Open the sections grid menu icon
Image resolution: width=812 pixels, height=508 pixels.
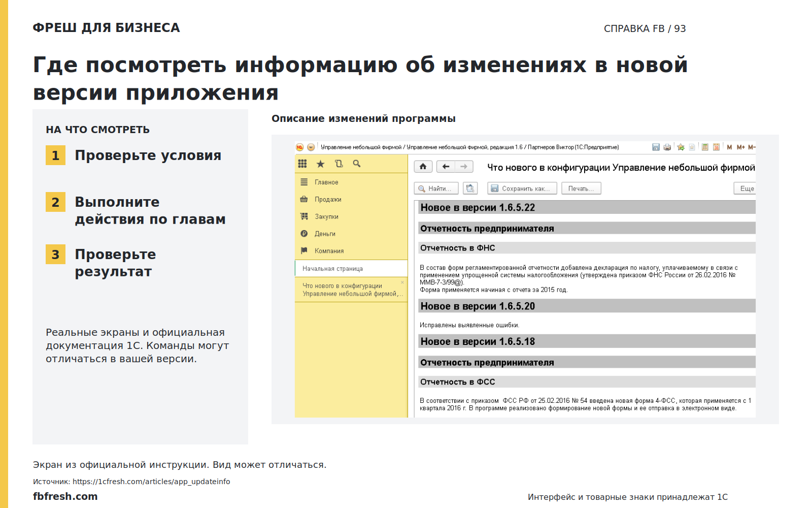(302, 164)
